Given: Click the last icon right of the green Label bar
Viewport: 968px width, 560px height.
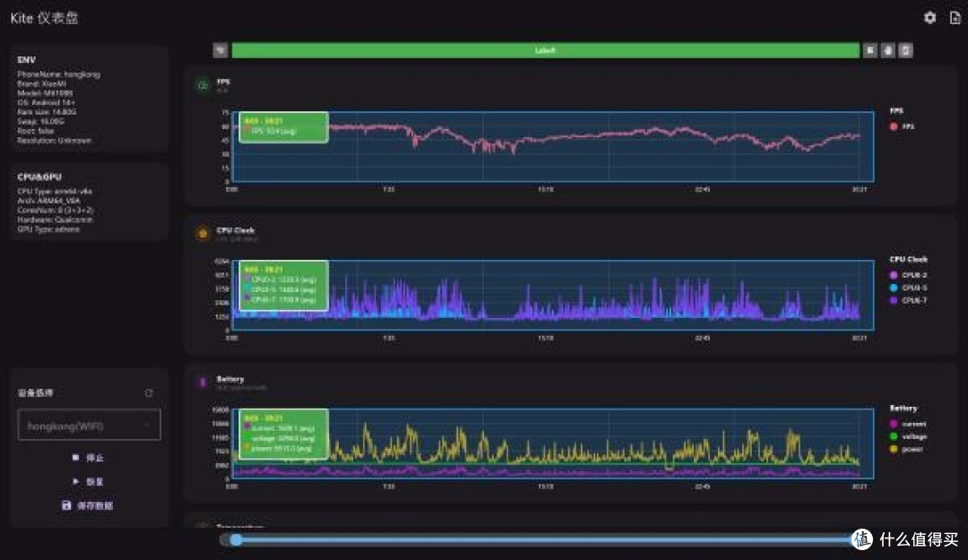Looking at the screenshot, I should tap(905, 50).
